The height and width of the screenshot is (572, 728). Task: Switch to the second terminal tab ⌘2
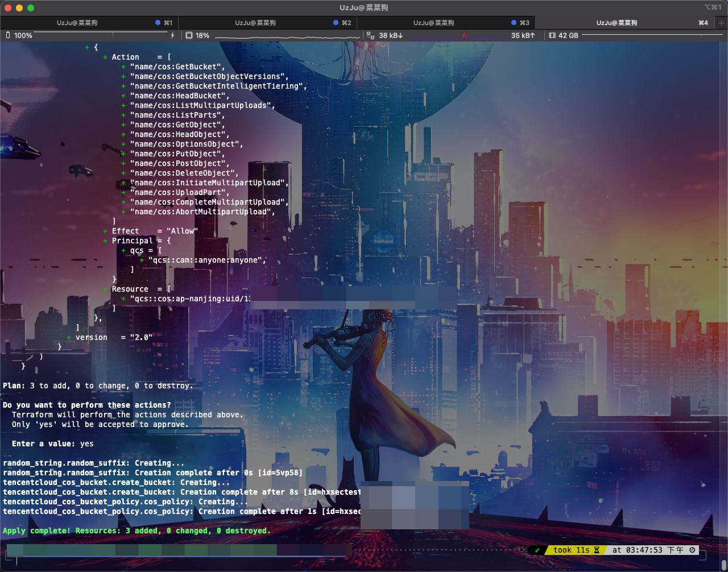[267, 23]
